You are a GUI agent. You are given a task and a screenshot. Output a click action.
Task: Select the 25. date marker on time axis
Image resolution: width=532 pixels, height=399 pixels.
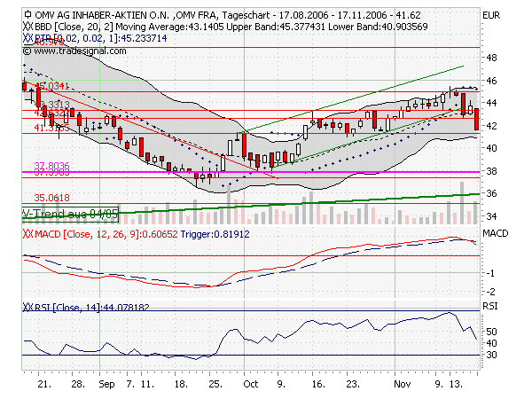(x=215, y=384)
